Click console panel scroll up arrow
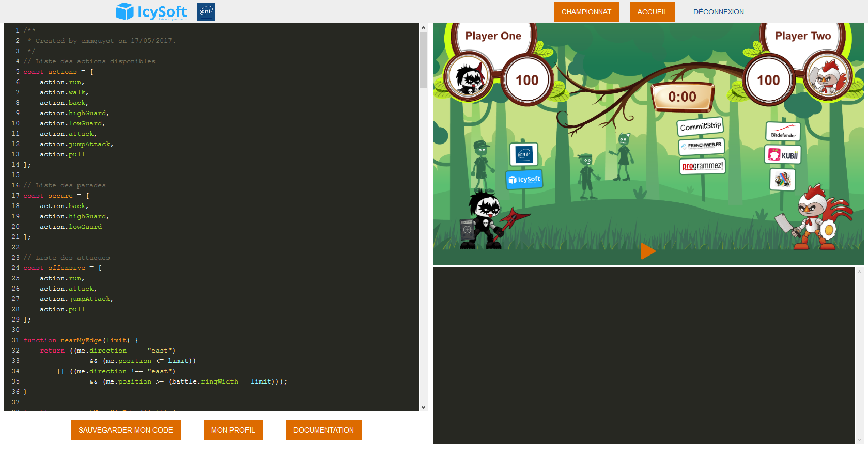 click(x=859, y=272)
